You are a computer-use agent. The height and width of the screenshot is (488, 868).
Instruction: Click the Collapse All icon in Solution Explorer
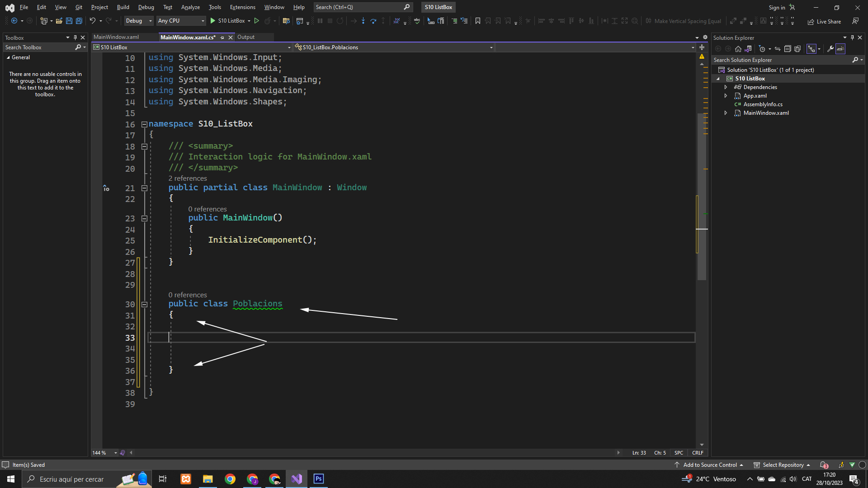[788, 49]
